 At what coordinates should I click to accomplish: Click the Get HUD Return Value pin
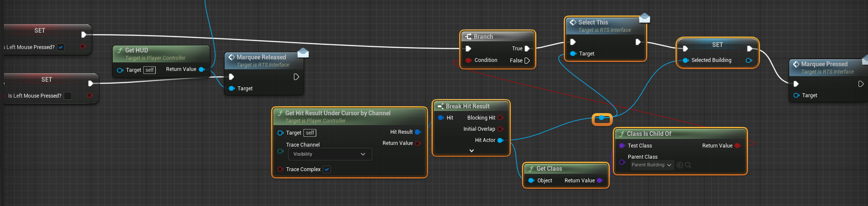201,69
